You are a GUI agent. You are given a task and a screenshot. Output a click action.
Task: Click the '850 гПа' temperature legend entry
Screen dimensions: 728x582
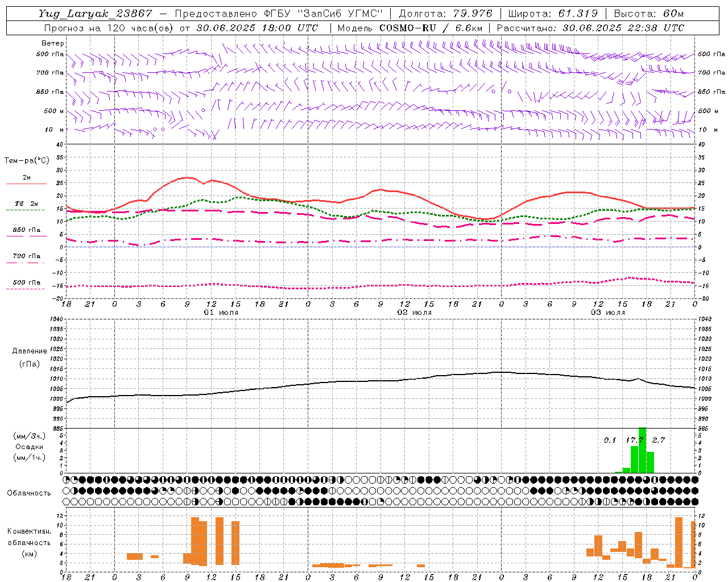coord(27,230)
